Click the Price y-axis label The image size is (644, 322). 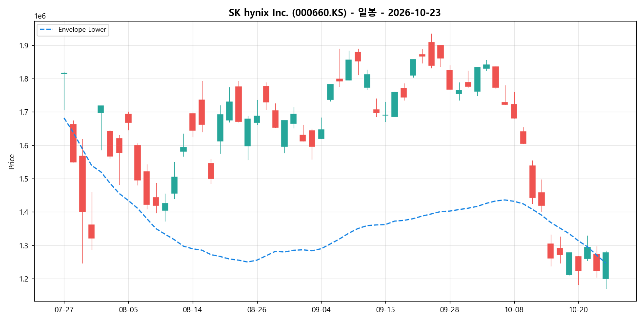pos(11,161)
